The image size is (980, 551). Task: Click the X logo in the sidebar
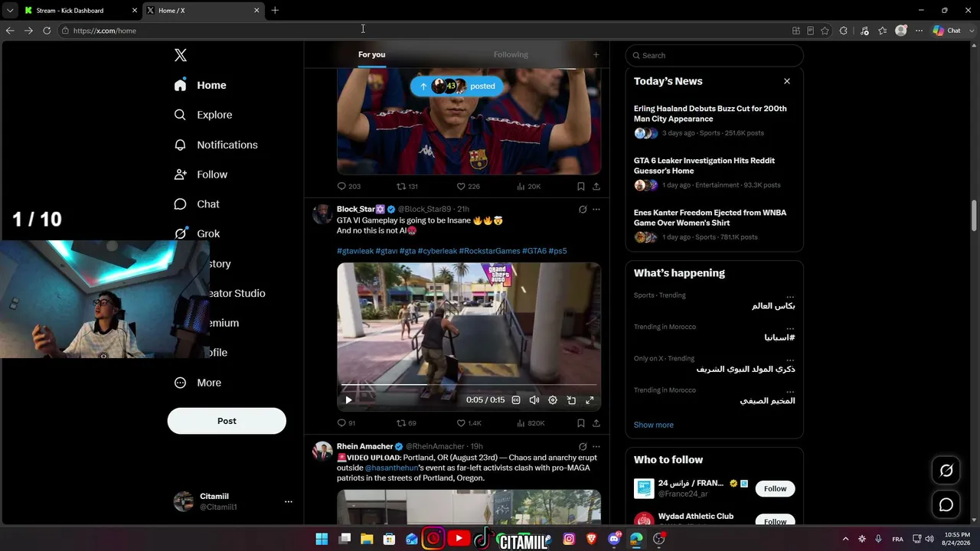click(181, 55)
